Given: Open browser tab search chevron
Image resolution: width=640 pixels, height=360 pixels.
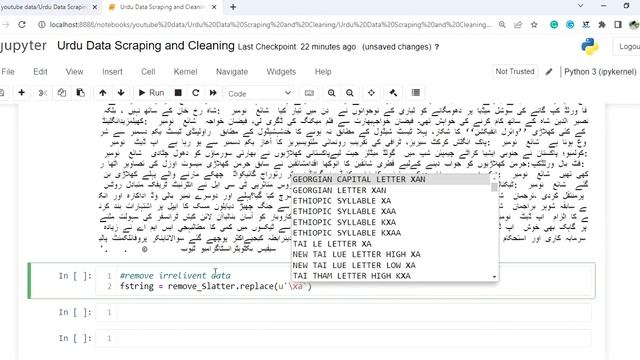Looking at the screenshot, I should [580, 6].
